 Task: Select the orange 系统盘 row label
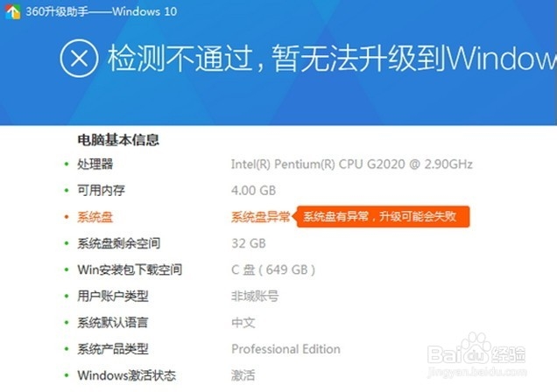click(95, 217)
